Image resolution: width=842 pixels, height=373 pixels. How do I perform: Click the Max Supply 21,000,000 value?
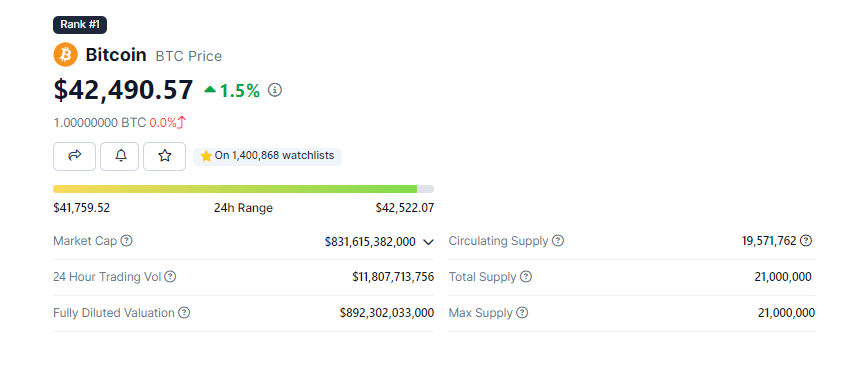click(786, 312)
